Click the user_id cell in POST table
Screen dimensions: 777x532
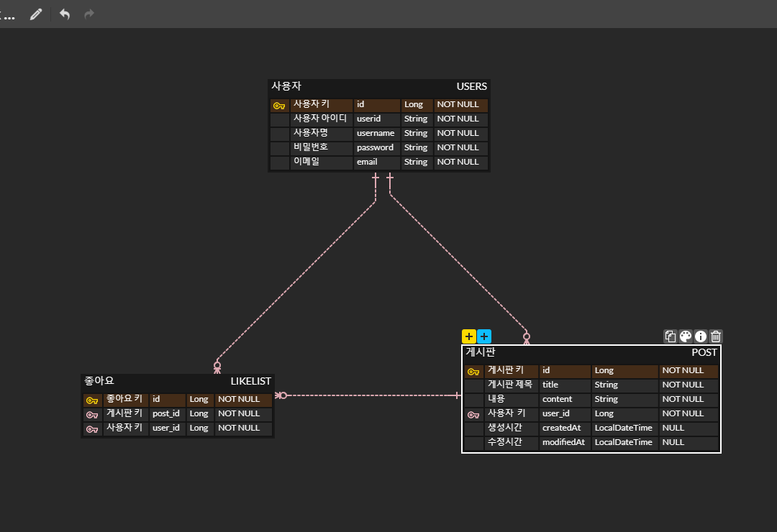coord(565,413)
